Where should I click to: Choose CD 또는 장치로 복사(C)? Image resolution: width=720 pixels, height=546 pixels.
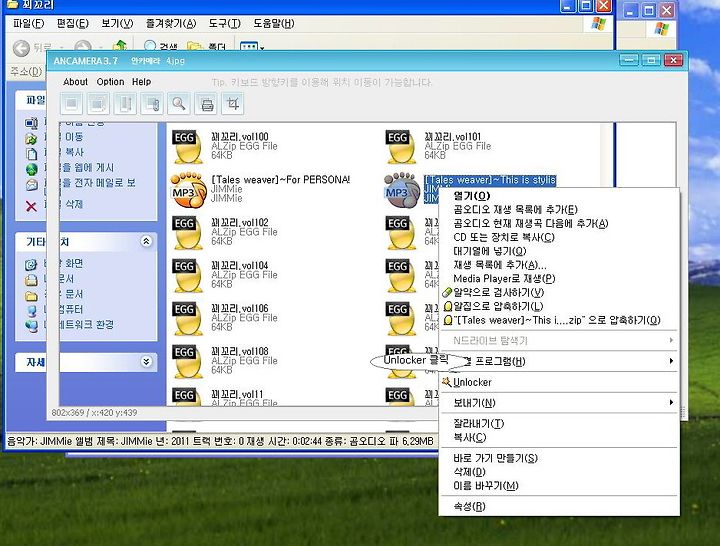click(x=559, y=237)
